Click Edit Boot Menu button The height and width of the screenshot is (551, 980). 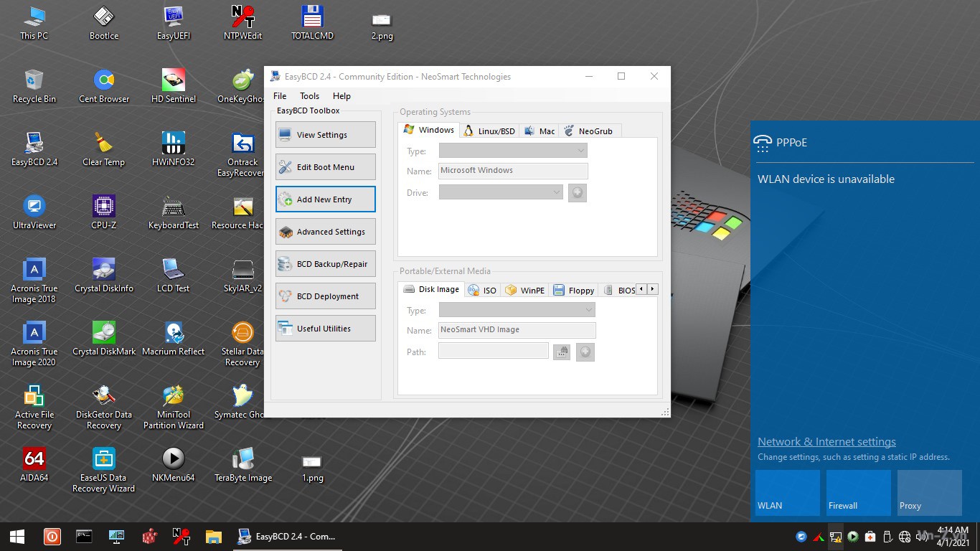point(325,167)
